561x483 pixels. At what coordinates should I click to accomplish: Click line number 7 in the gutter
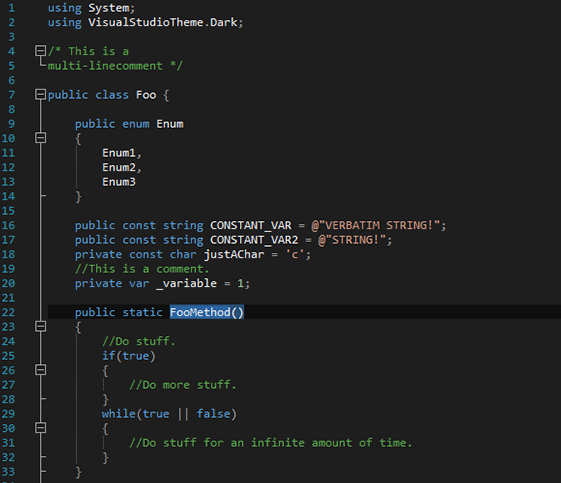click(x=11, y=95)
